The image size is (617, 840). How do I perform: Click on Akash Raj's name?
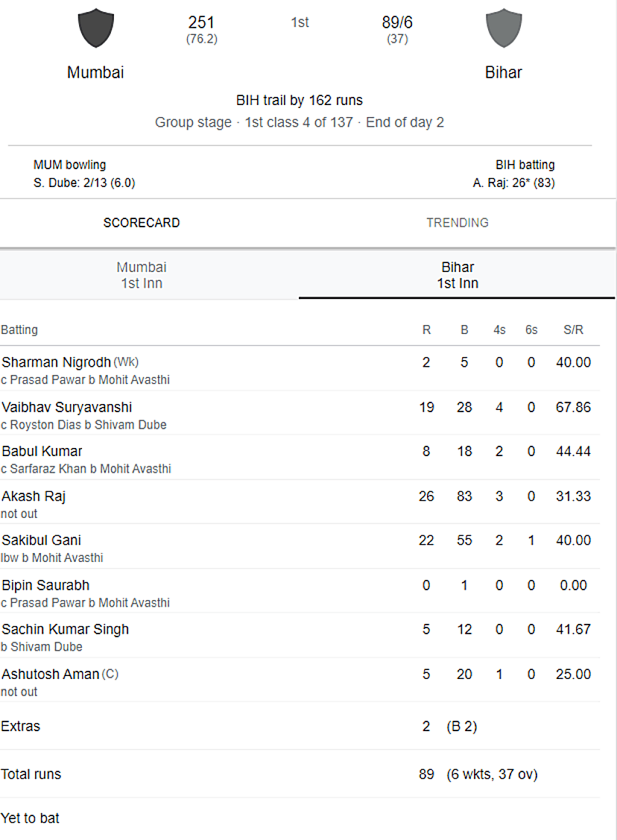click(34, 496)
